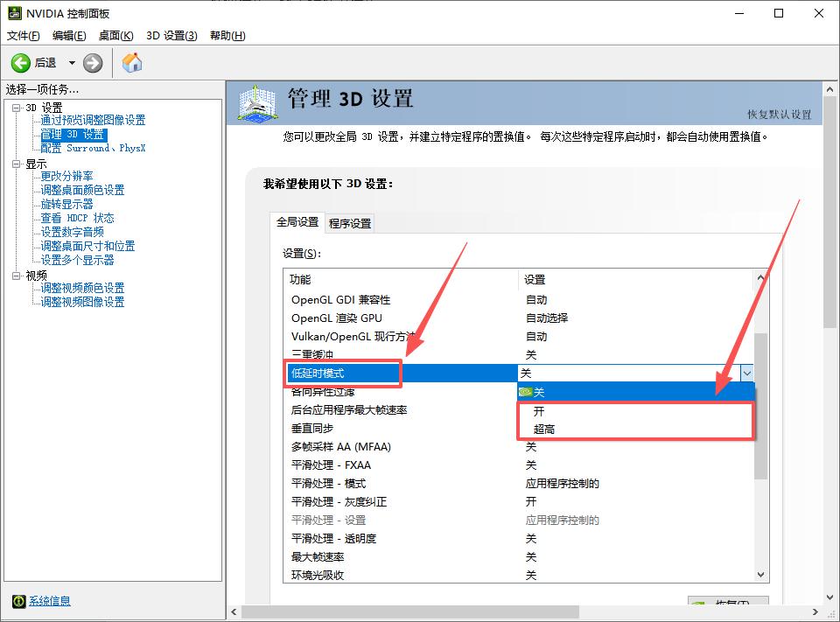Open 旋转显示器 page
Image resolution: width=840 pixels, height=622 pixels.
click(x=67, y=204)
